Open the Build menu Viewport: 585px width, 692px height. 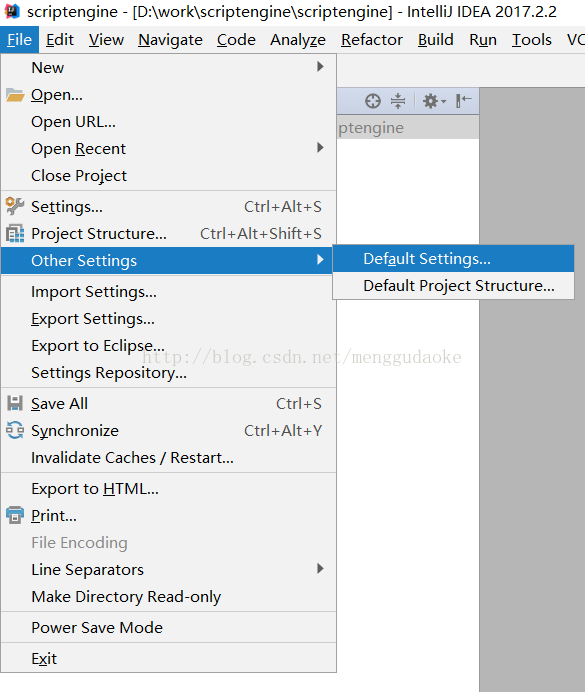point(435,40)
